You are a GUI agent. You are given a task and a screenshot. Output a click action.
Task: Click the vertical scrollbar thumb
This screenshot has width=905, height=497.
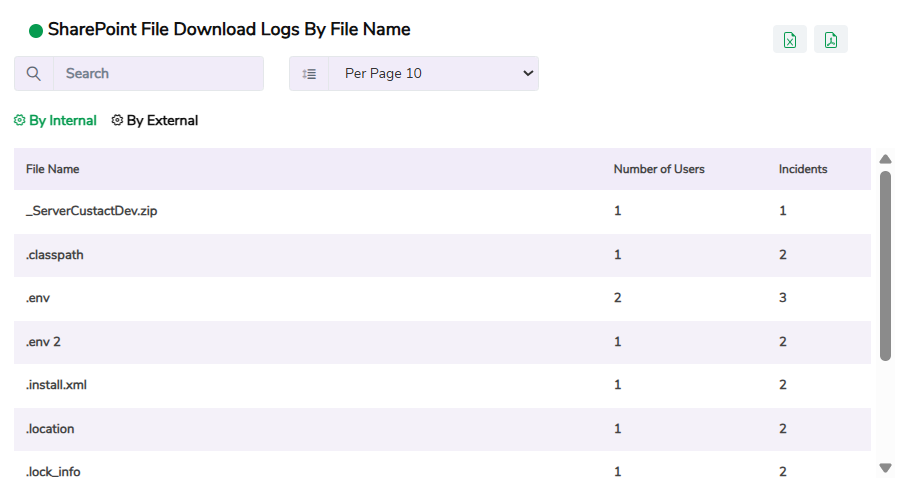tap(885, 265)
